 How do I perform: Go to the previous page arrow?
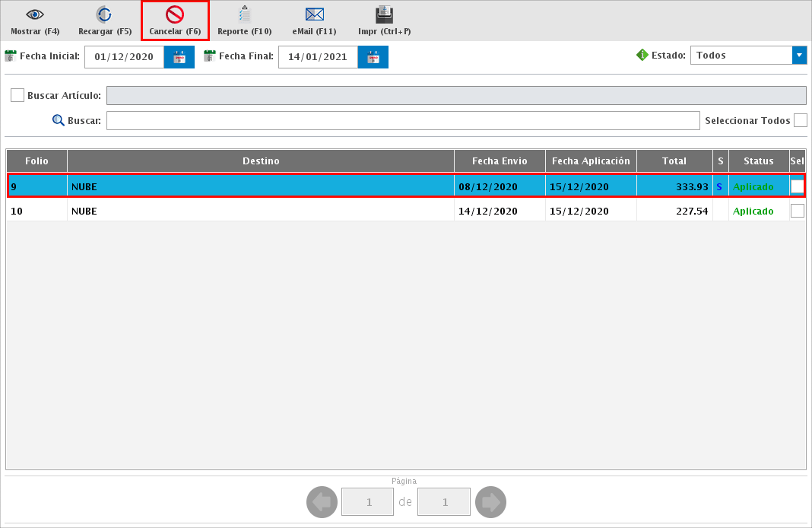tap(322, 502)
